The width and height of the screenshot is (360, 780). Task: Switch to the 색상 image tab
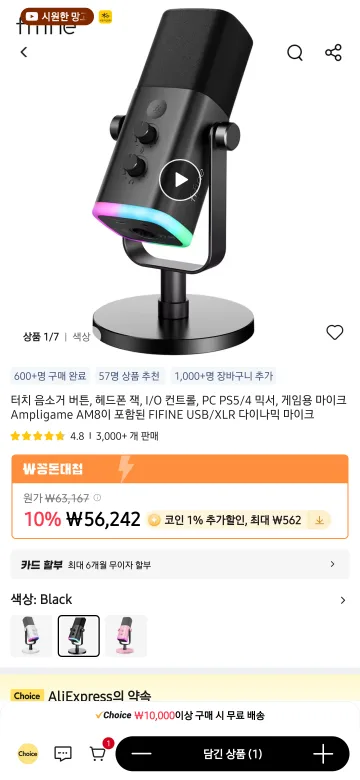point(81,337)
